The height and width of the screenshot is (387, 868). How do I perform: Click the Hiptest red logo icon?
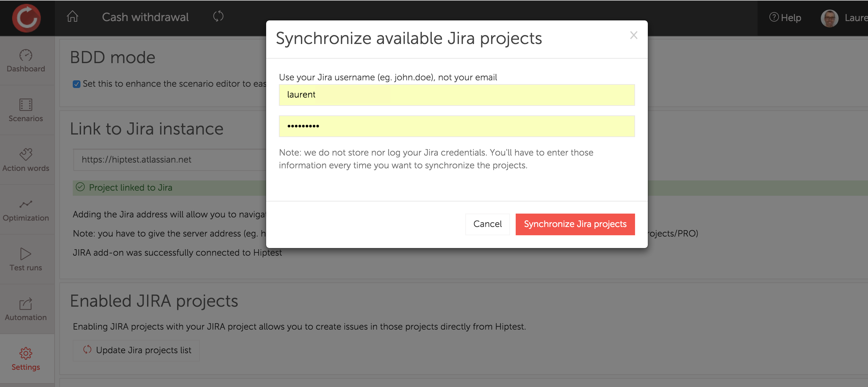pyautogui.click(x=26, y=18)
